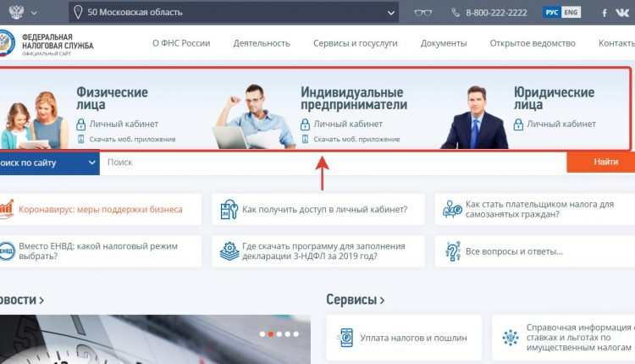
Task: Click the Уплата налогов и пошлин icon
Action: pos(345,338)
